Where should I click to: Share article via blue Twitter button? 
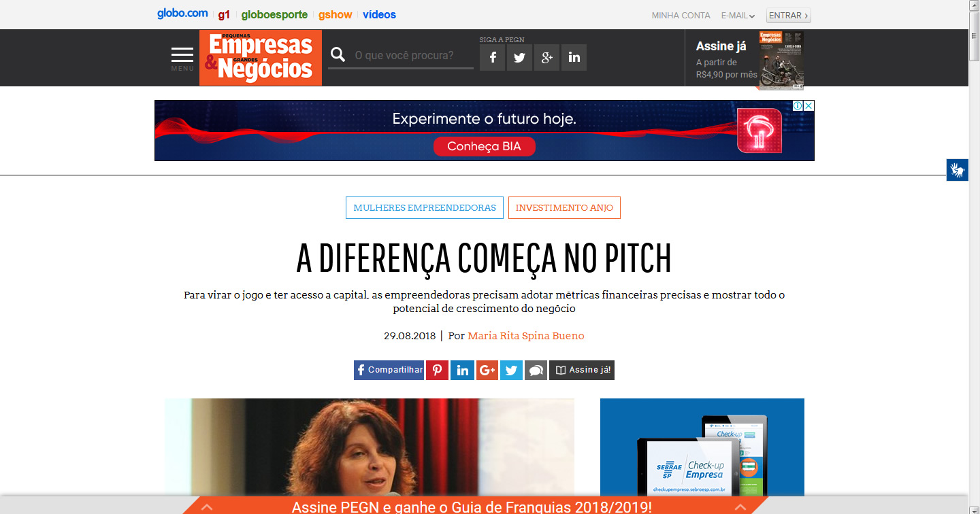[511, 370]
